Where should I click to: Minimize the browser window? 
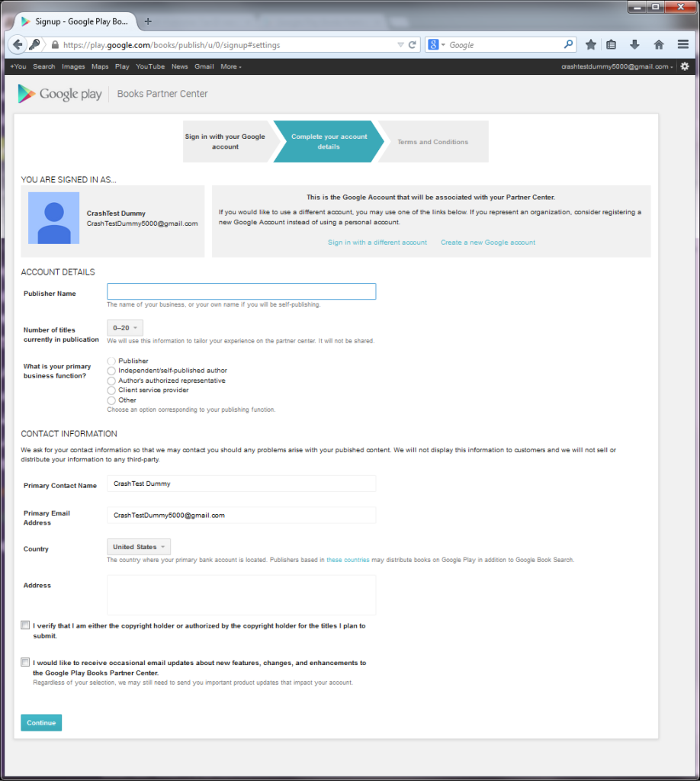[637, 7]
